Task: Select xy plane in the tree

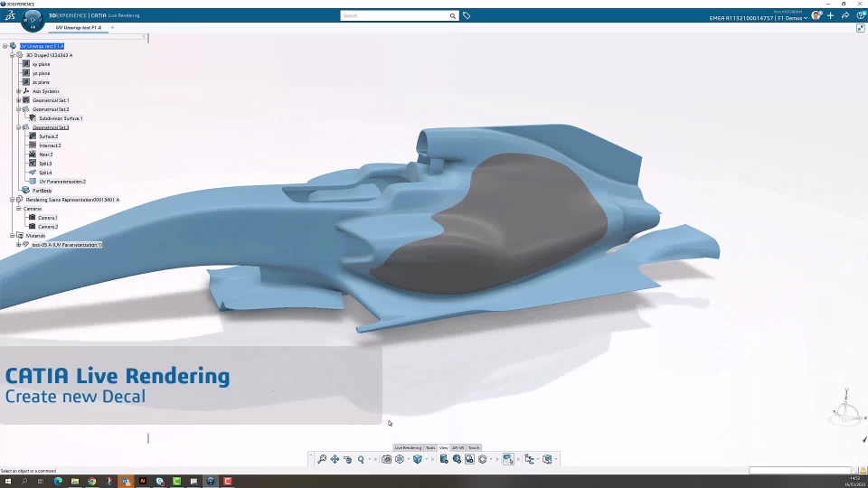Action: pyautogui.click(x=41, y=64)
